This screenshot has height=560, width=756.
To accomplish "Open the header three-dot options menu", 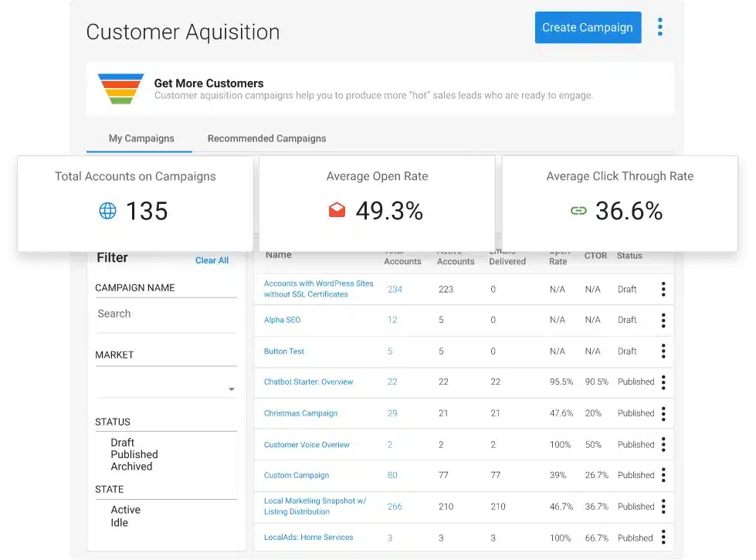I will [659, 28].
